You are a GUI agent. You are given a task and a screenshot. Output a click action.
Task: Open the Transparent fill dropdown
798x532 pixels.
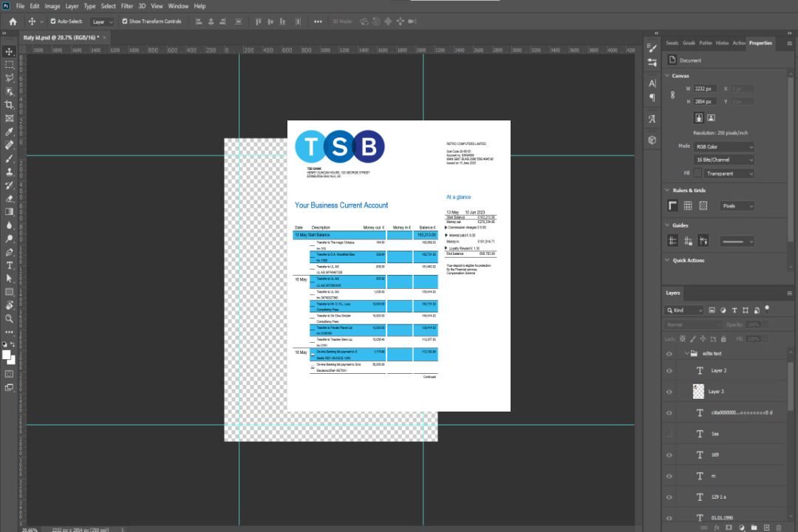729,174
